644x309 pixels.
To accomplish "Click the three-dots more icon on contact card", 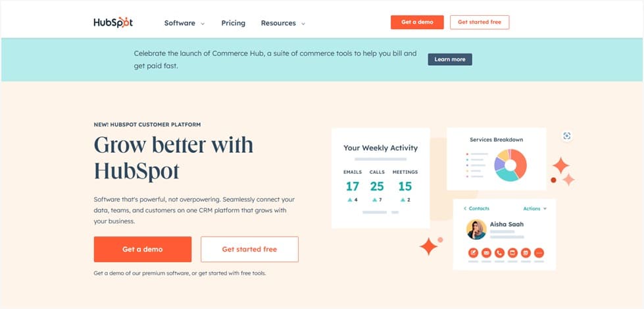I will (x=539, y=252).
